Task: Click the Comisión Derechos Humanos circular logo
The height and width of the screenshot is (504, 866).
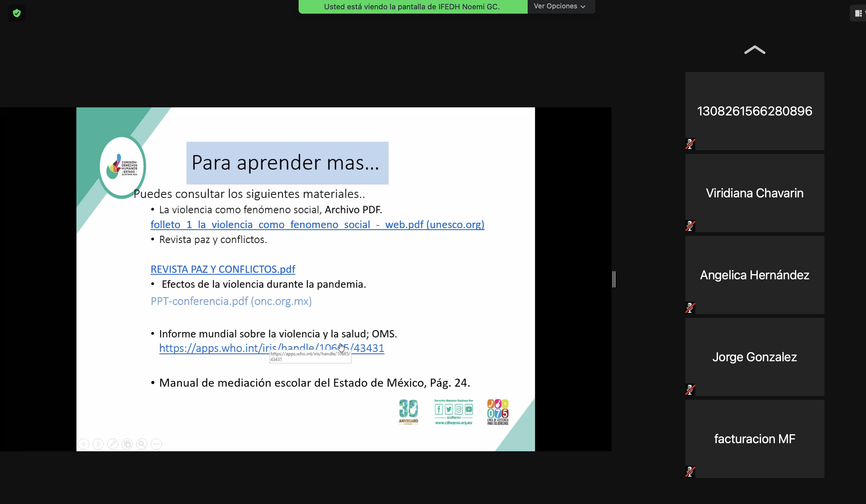Action: click(122, 167)
